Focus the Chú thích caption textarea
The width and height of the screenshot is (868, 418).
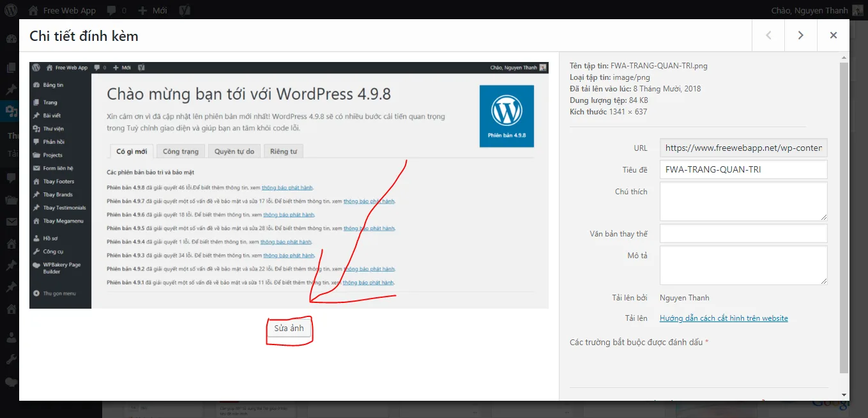coord(743,201)
